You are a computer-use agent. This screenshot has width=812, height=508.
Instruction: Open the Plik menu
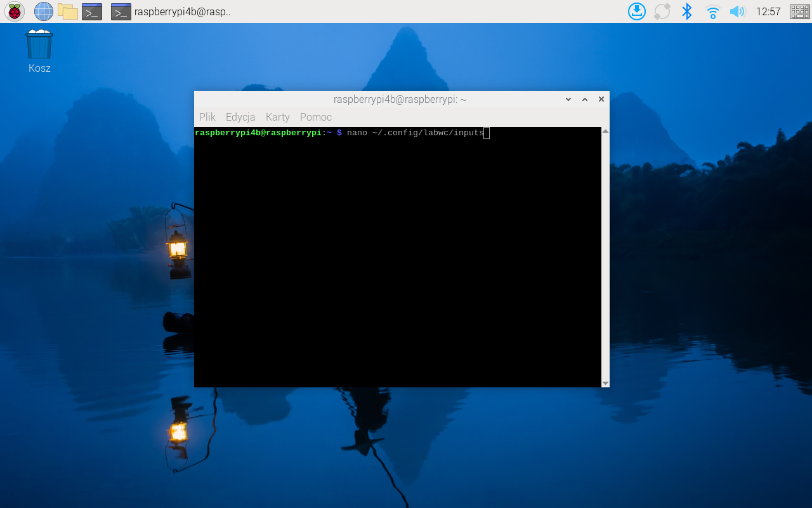click(207, 117)
